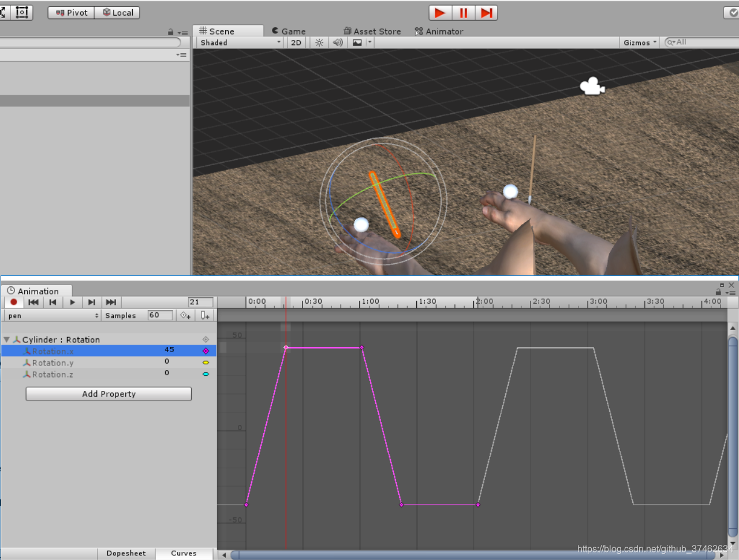Image resolution: width=739 pixels, height=560 pixels.
Task: Open the pen animation clip dropdown
Action: pyautogui.click(x=53, y=315)
